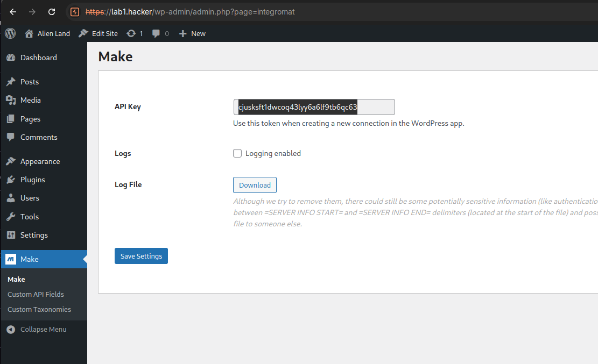Click the Pages stack icon

pos(11,119)
